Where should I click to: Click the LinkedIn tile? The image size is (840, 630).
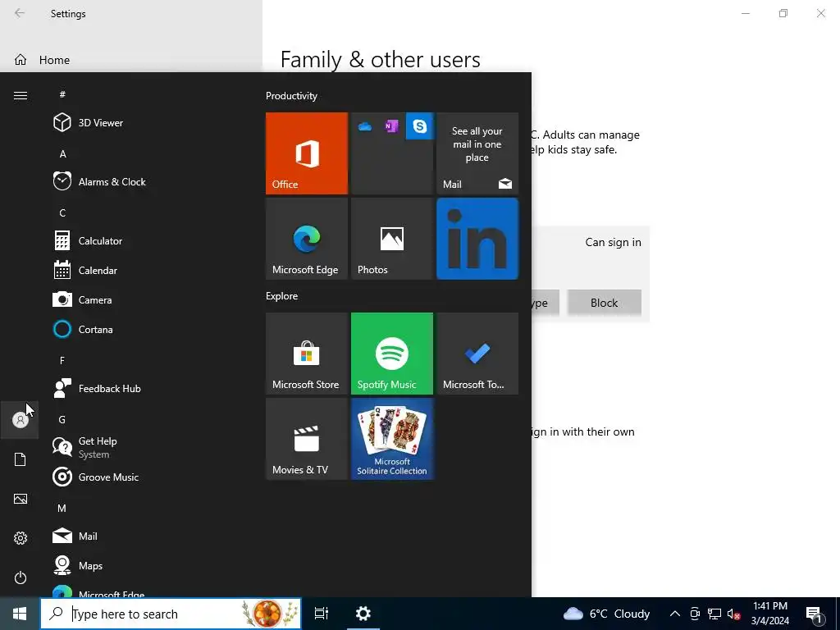477,239
